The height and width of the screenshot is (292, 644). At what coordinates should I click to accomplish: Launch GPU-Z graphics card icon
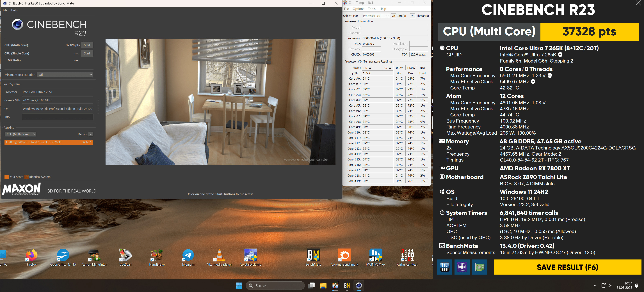[479, 267]
